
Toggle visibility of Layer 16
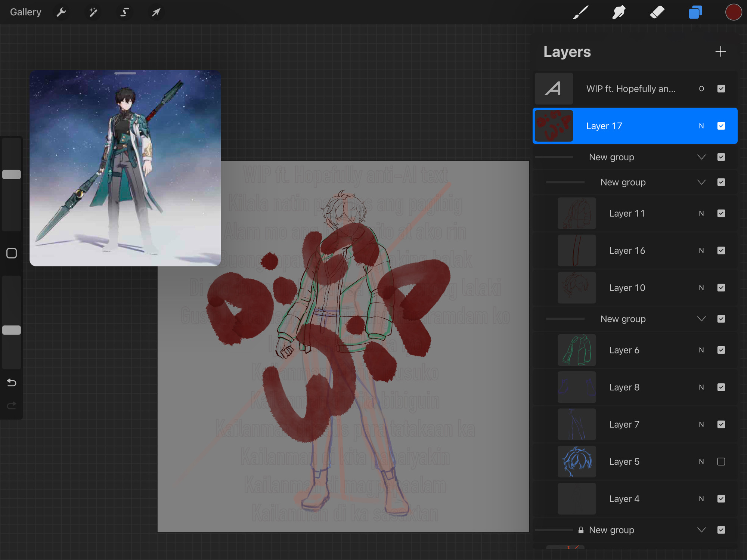pyautogui.click(x=721, y=251)
